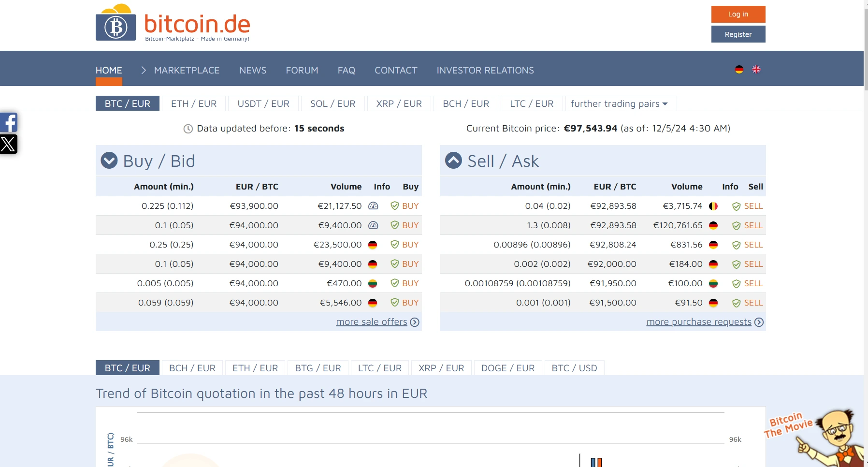This screenshot has width=868, height=467.
Task: Open the MARKETPLACE menu item
Action: click(187, 70)
